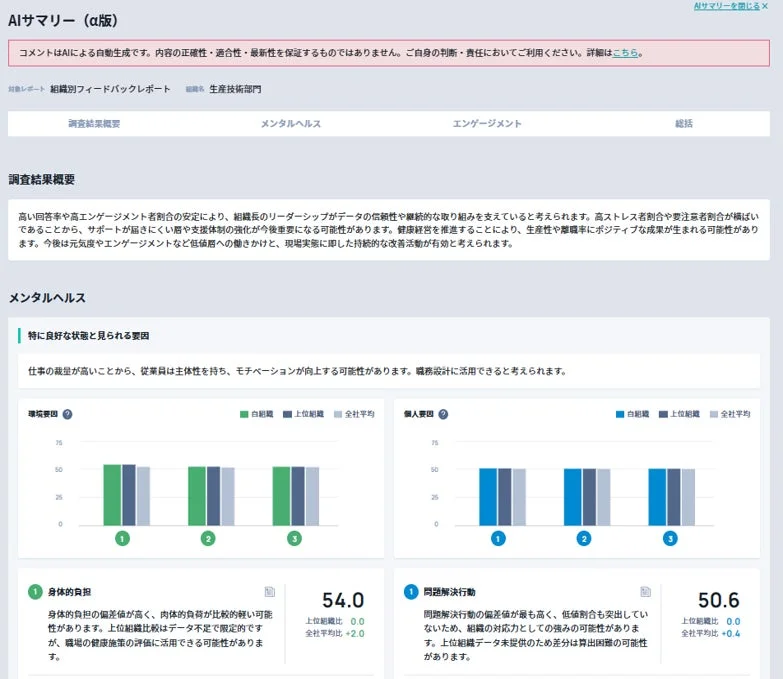Click the blue 自組織 legend swatch in 個人要因 chart
Viewport: 783px width, 679px height.
click(x=620, y=414)
